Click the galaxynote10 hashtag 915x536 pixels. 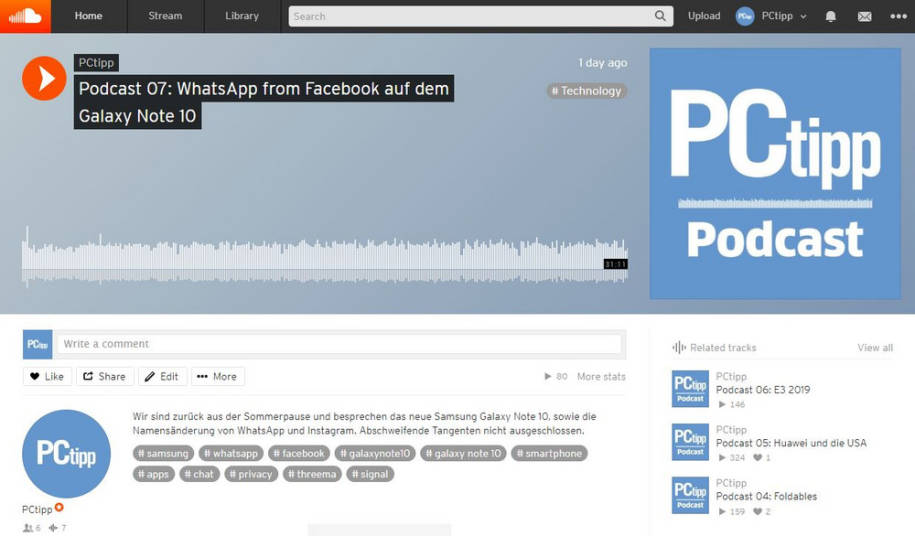click(x=375, y=453)
